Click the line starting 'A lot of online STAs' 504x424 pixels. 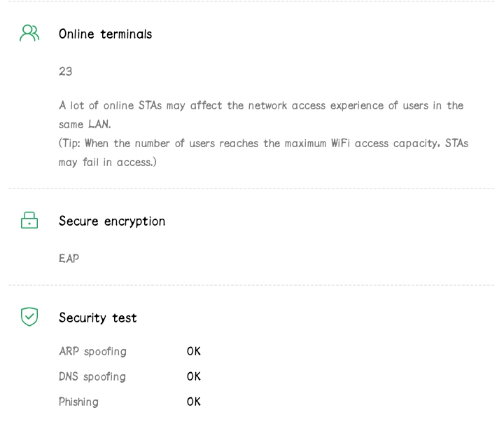tap(261, 105)
